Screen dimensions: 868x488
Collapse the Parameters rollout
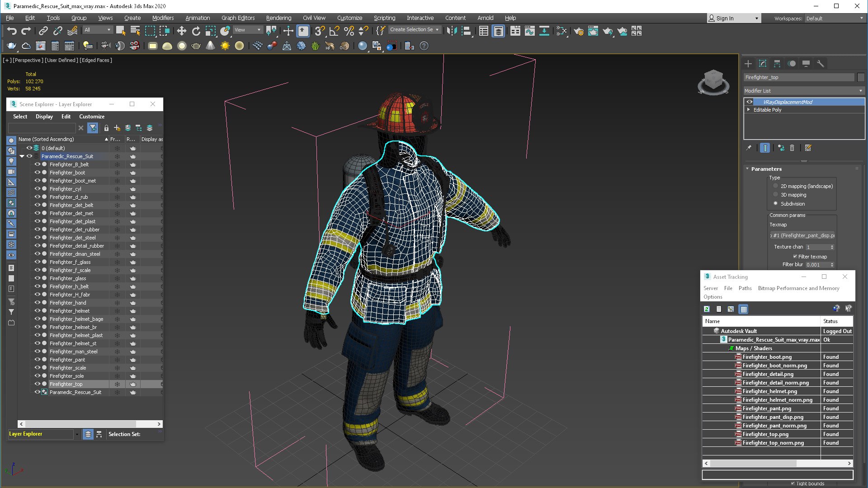pyautogui.click(x=747, y=169)
